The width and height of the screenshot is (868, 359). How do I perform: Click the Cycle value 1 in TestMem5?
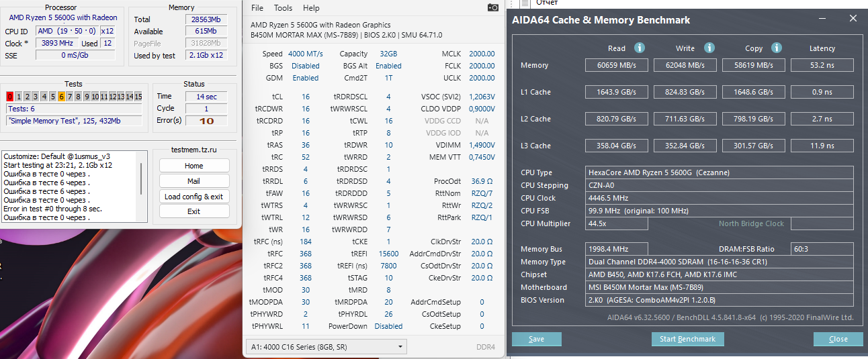[x=206, y=109]
